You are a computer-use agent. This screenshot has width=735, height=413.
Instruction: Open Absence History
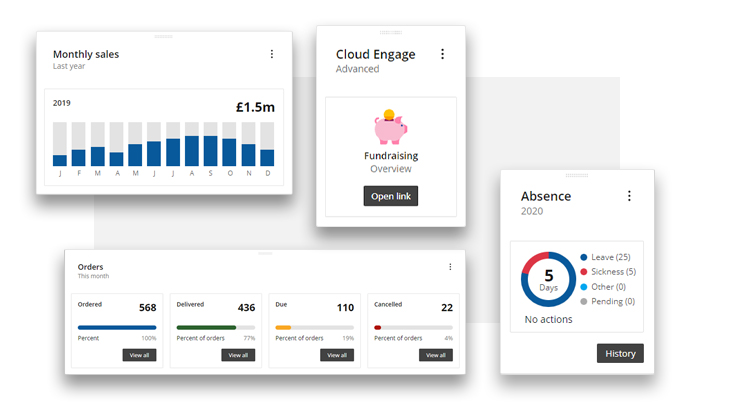pyautogui.click(x=620, y=353)
